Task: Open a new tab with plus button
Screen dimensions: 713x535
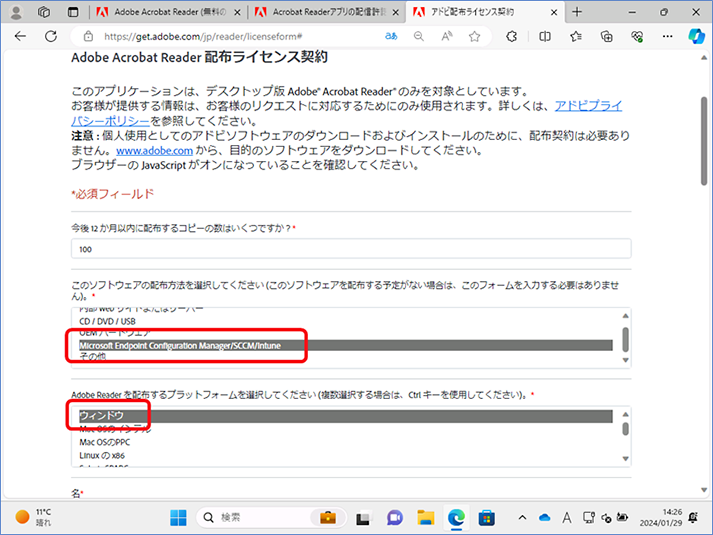Action: (x=577, y=12)
